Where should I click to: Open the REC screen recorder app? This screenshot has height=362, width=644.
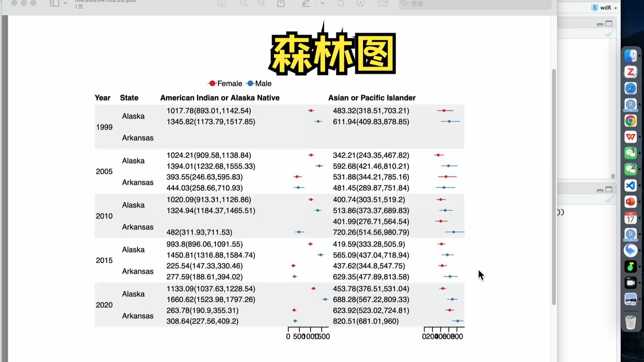(x=630, y=283)
